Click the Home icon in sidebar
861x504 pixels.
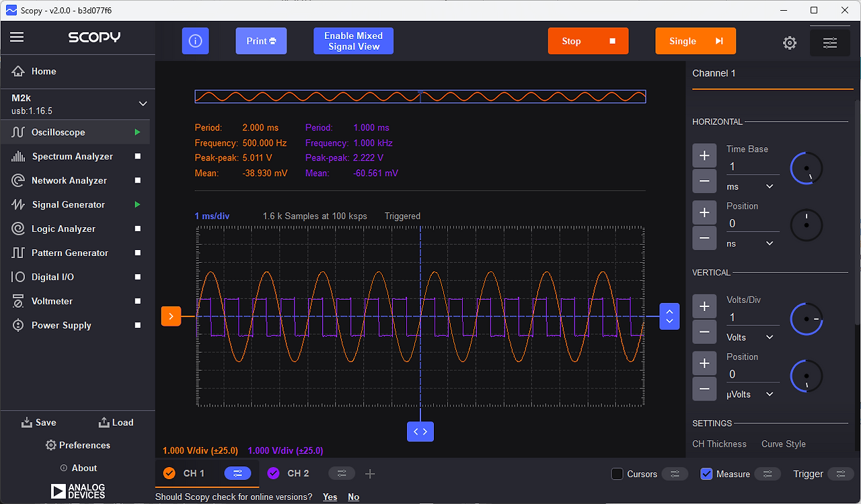click(18, 71)
